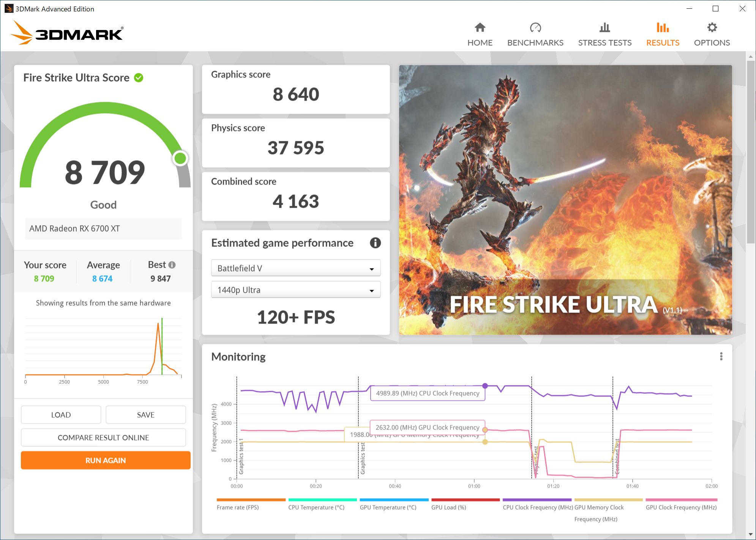Open the Monitoring three-dot menu
Viewport: 756px width, 540px height.
pyautogui.click(x=721, y=356)
